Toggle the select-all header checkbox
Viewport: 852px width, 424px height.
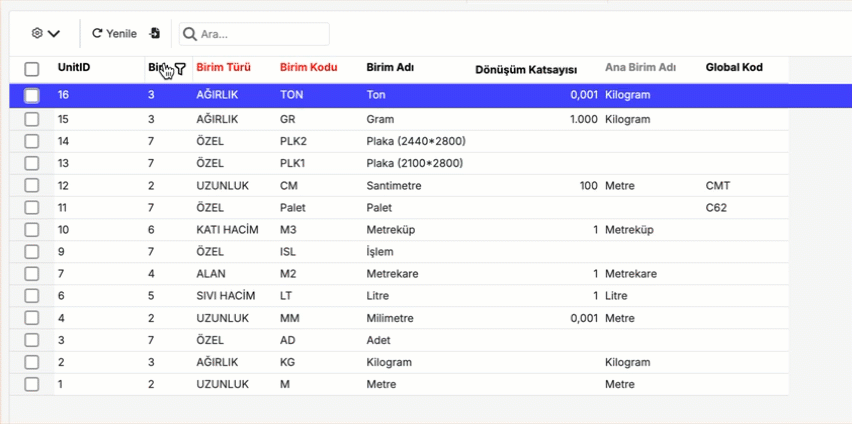(x=32, y=69)
